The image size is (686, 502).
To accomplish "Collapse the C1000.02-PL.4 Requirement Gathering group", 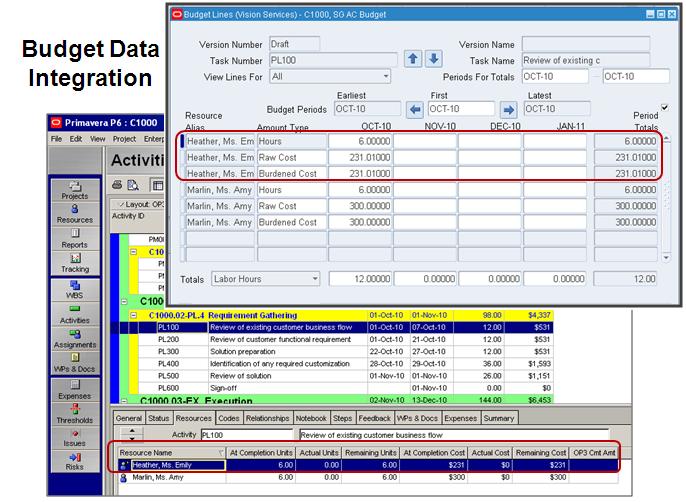I will [x=133, y=315].
